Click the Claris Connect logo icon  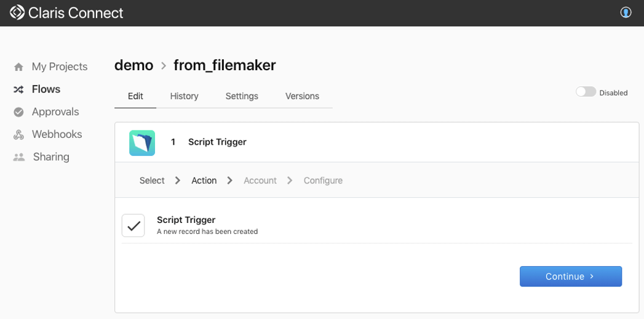(17, 12)
